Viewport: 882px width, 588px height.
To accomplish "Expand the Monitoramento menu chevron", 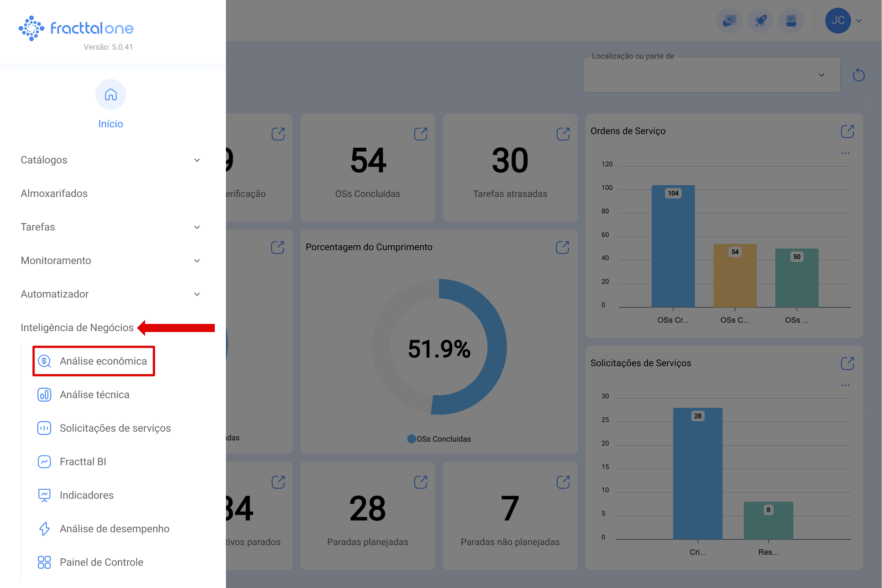I will (197, 260).
